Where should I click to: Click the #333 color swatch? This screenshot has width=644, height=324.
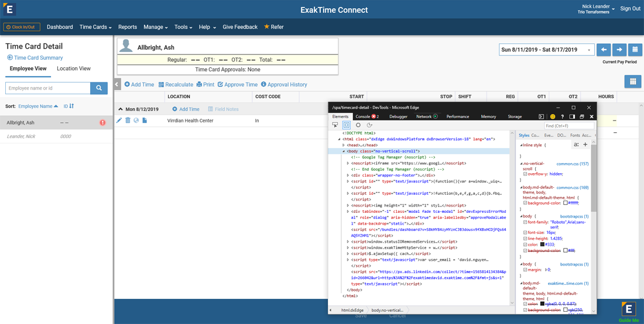click(543, 244)
